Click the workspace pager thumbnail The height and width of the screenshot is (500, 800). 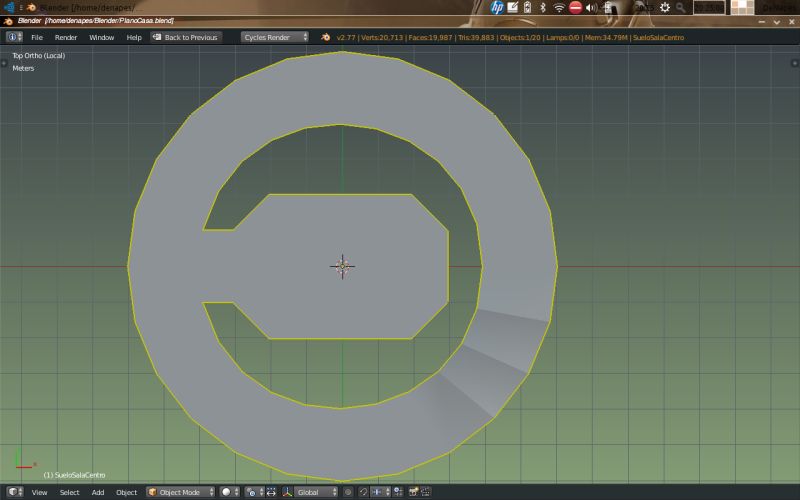coord(742,7)
